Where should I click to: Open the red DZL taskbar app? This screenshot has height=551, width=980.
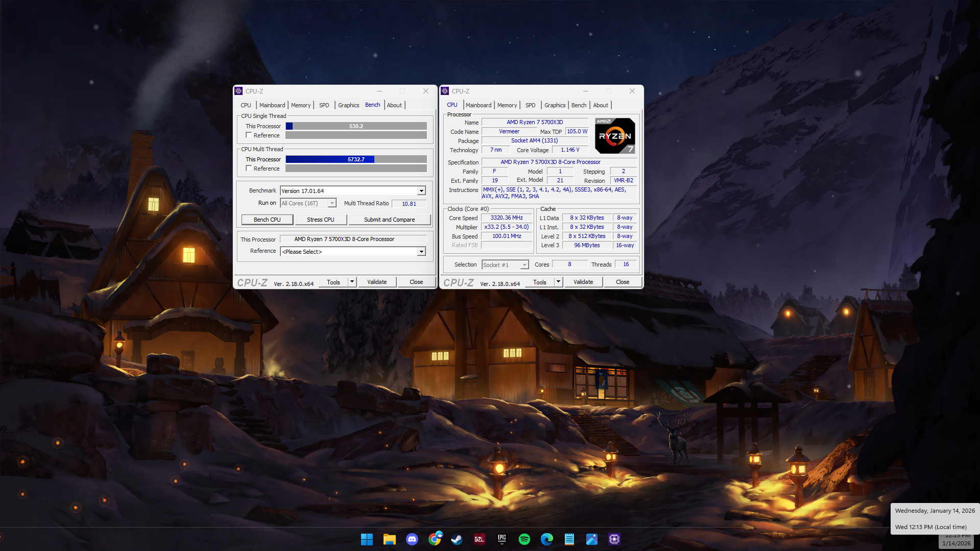coord(480,539)
